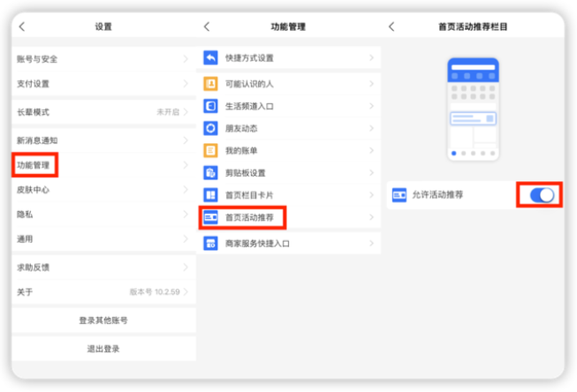Screen dimensions: 577x392
Task: Tap the 剪贴板设置 clipboard icon
Action: click(210, 173)
